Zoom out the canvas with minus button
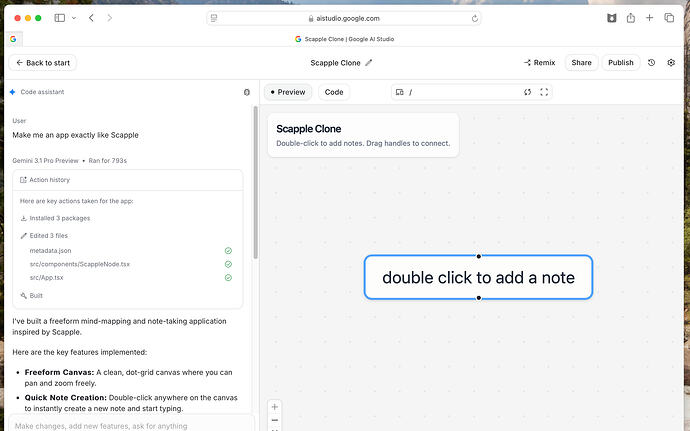 pos(275,420)
